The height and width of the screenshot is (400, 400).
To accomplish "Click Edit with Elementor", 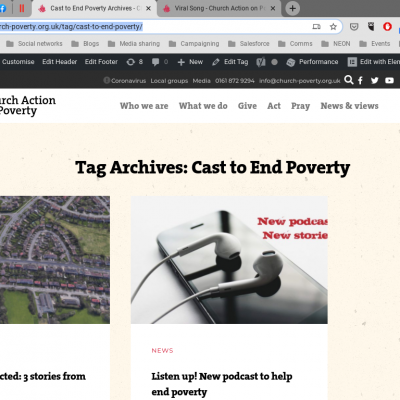I will click(x=373, y=62).
